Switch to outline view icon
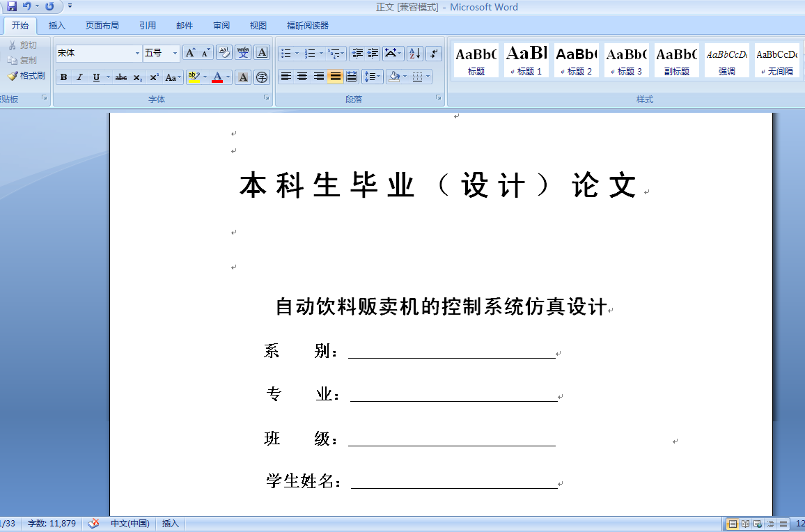805x532 pixels. point(771,524)
